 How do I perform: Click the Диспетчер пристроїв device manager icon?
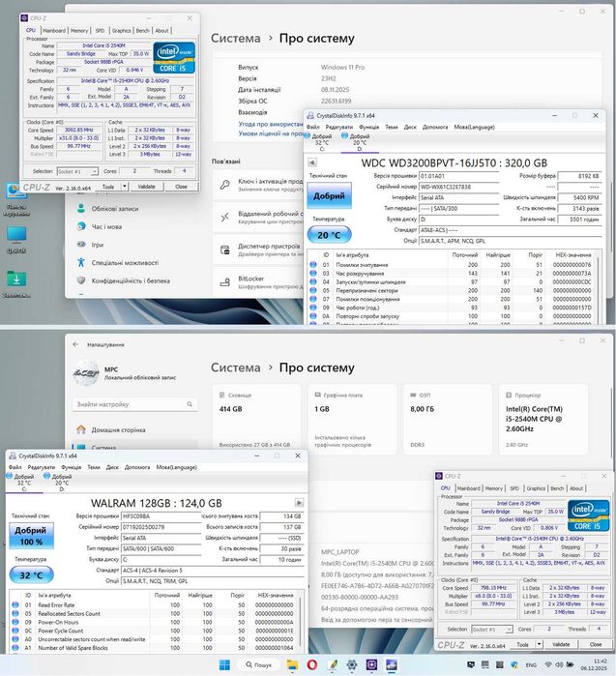225,250
